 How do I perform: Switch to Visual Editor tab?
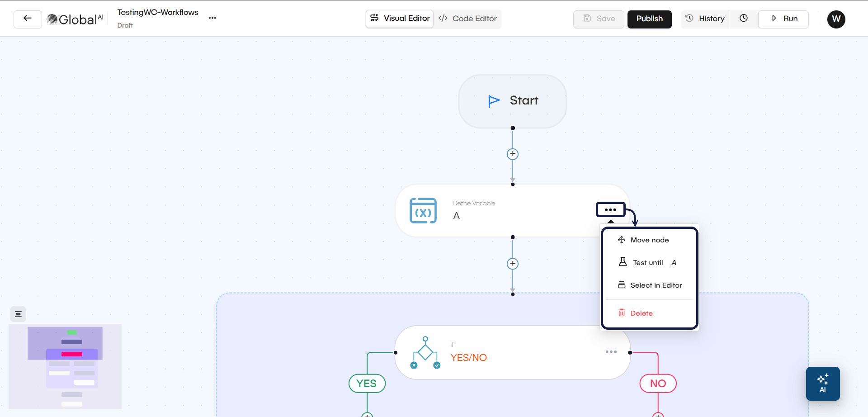[x=400, y=19]
